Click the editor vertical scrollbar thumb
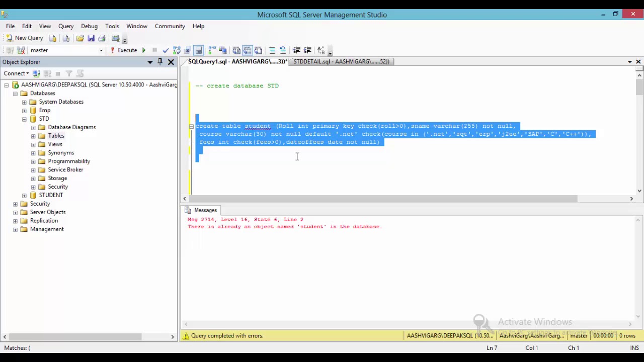 639,86
